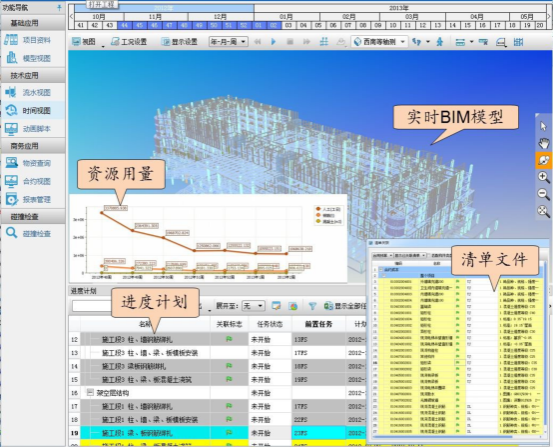
Task: Click the rightmost grid-columns toolbar icon
Action: click(x=518, y=42)
